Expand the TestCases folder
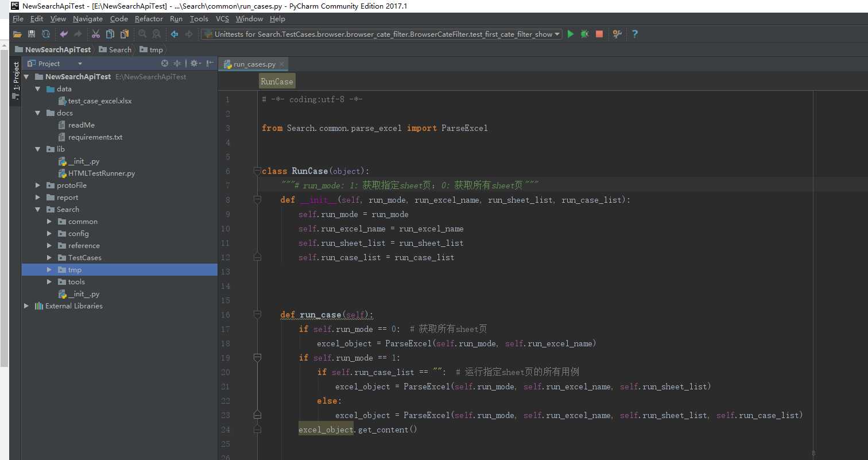 tap(49, 258)
